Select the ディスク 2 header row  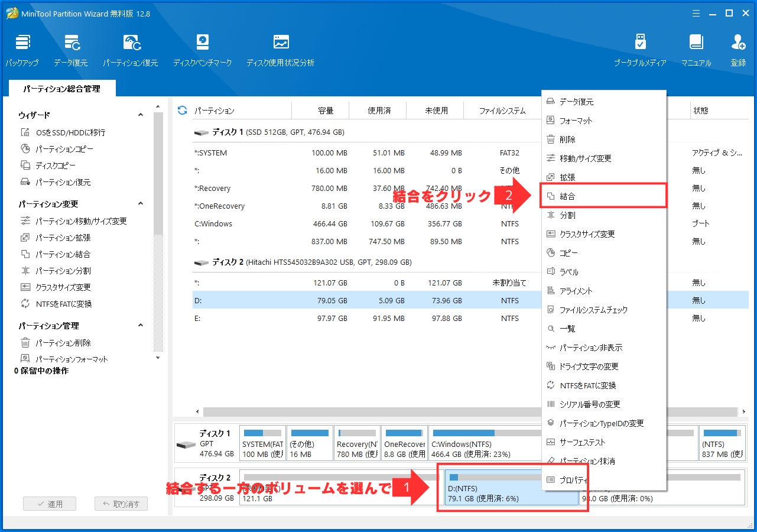point(366,262)
